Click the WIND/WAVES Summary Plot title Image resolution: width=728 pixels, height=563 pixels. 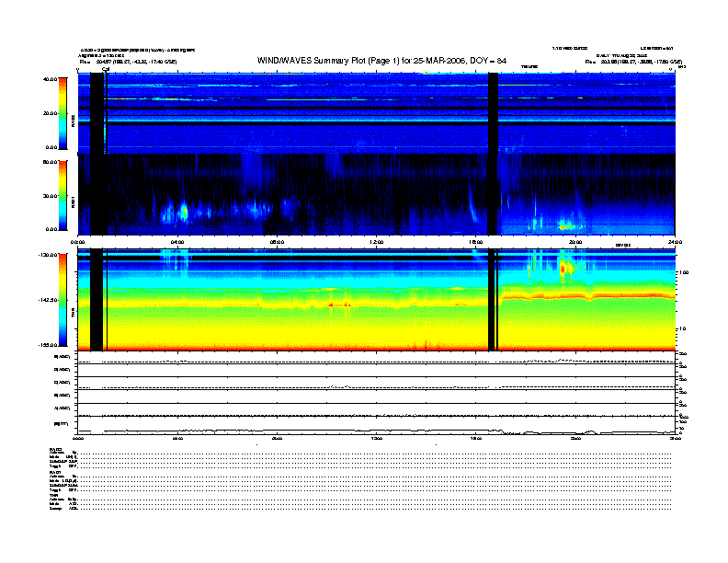pyautogui.click(x=381, y=61)
